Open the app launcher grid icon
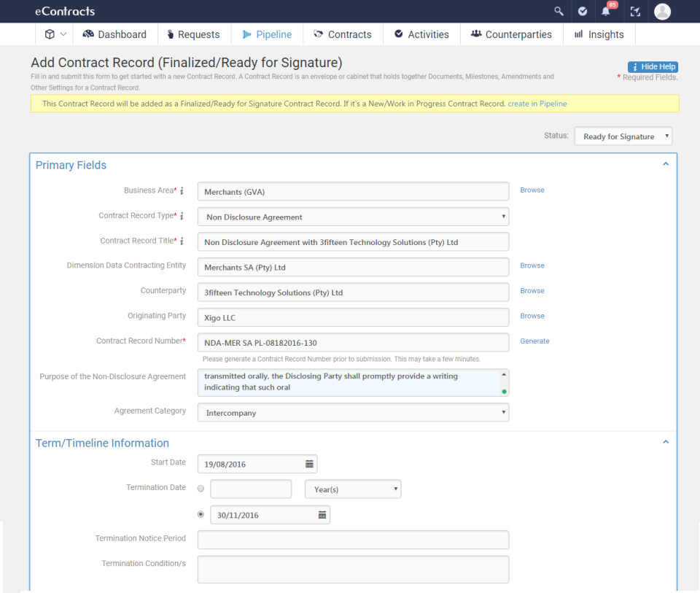The image size is (700, 593). coord(50,34)
